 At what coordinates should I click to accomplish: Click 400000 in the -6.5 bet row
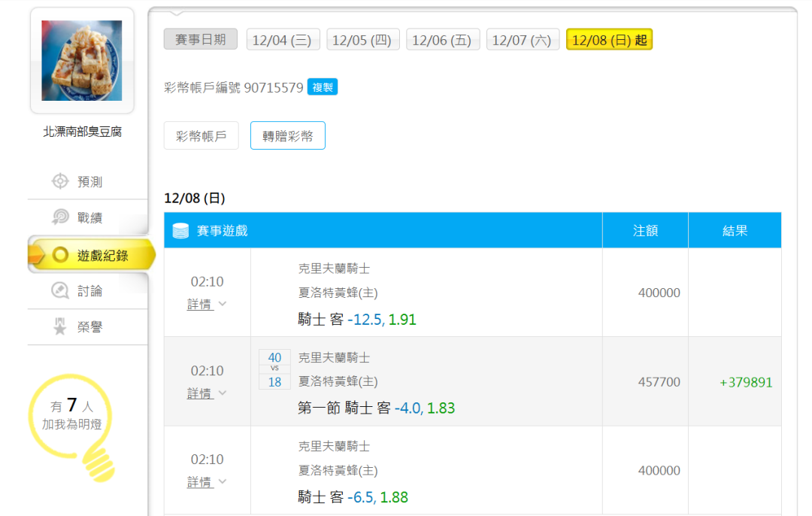659,470
